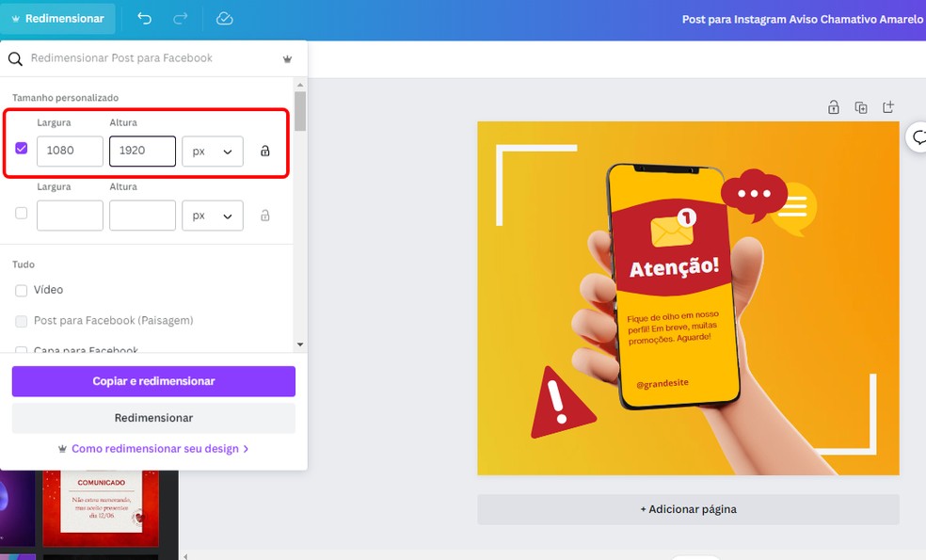The image size is (926, 560).
Task: Enable the Vídeo size option
Action: (20, 290)
